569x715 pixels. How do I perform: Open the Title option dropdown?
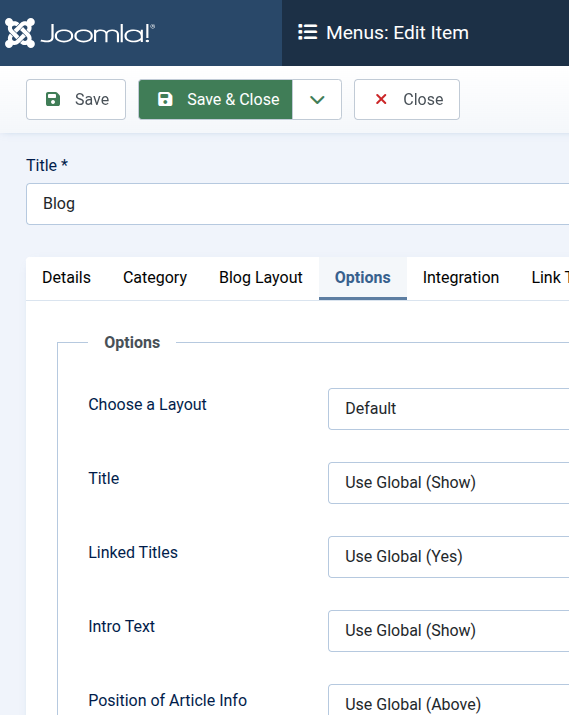pos(449,482)
